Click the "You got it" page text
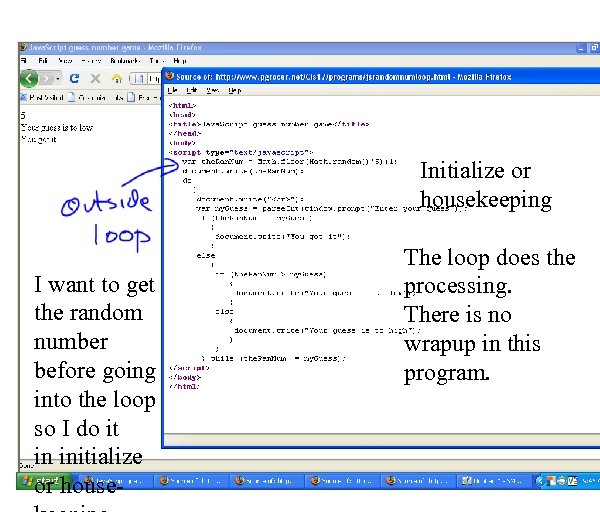The height and width of the screenshot is (512, 600). (x=39, y=139)
